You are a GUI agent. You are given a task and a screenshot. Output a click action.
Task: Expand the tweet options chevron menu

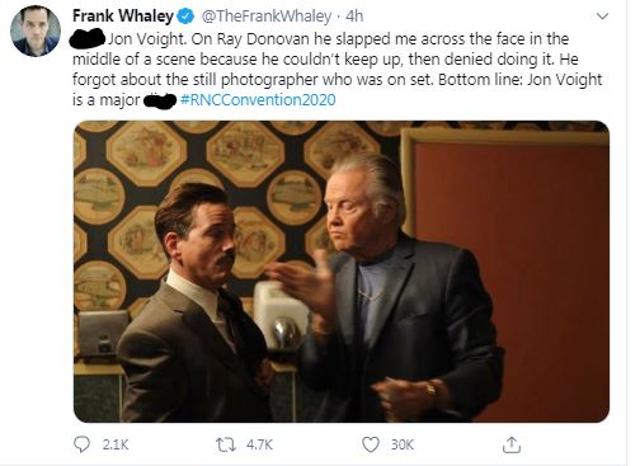coord(600,17)
